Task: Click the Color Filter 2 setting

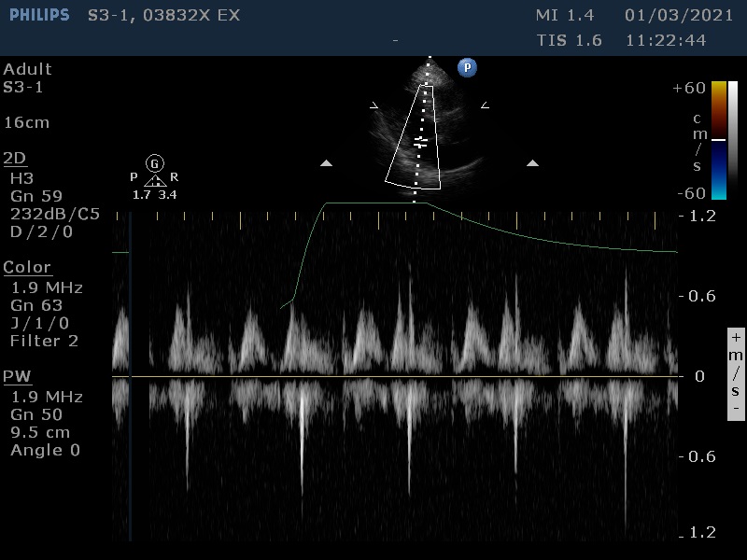Action: click(44, 341)
